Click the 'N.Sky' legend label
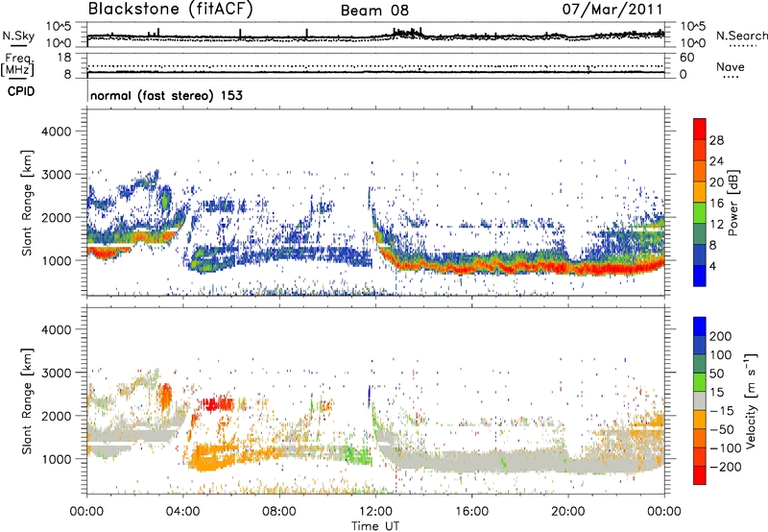The image size is (768, 532). (18, 36)
